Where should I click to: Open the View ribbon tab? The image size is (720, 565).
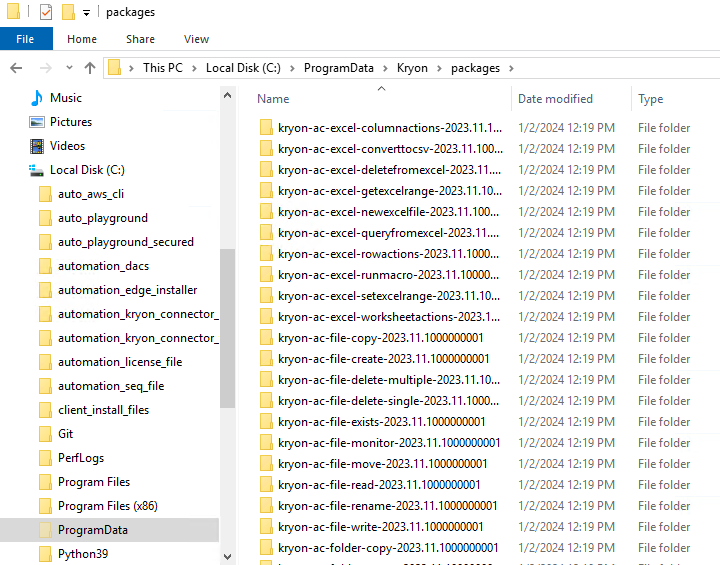pos(196,39)
